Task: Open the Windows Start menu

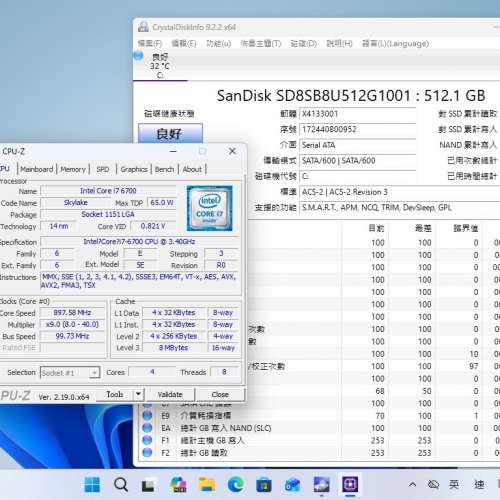Action: pos(92,484)
